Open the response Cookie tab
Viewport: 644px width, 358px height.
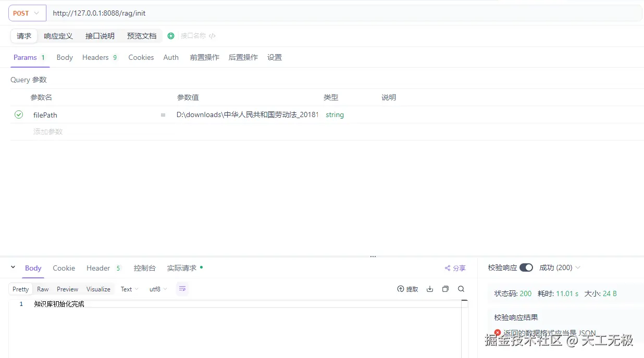[x=64, y=268]
